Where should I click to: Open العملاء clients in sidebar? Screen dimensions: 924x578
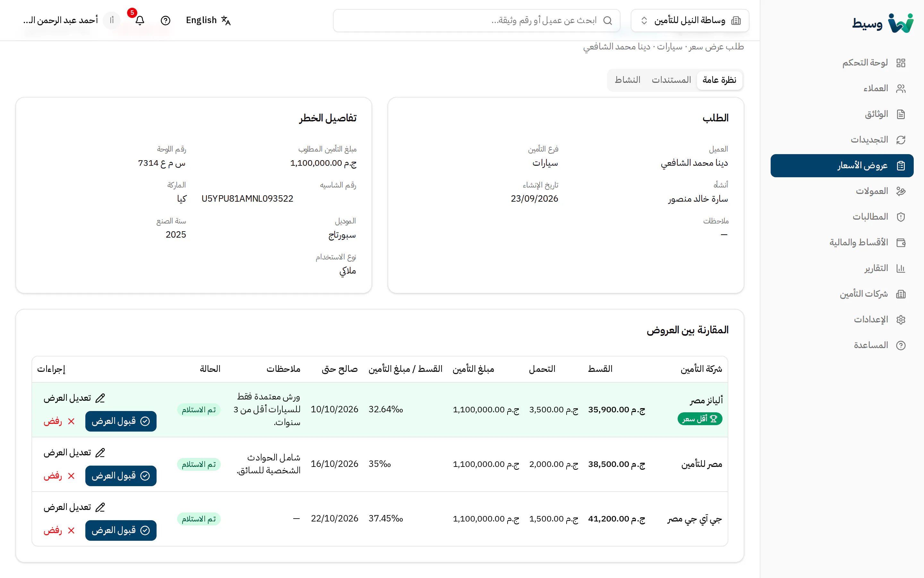[842, 88]
